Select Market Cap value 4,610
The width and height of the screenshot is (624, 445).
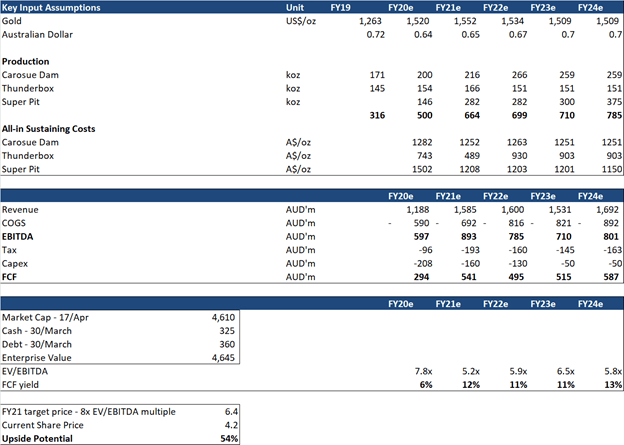(223, 316)
